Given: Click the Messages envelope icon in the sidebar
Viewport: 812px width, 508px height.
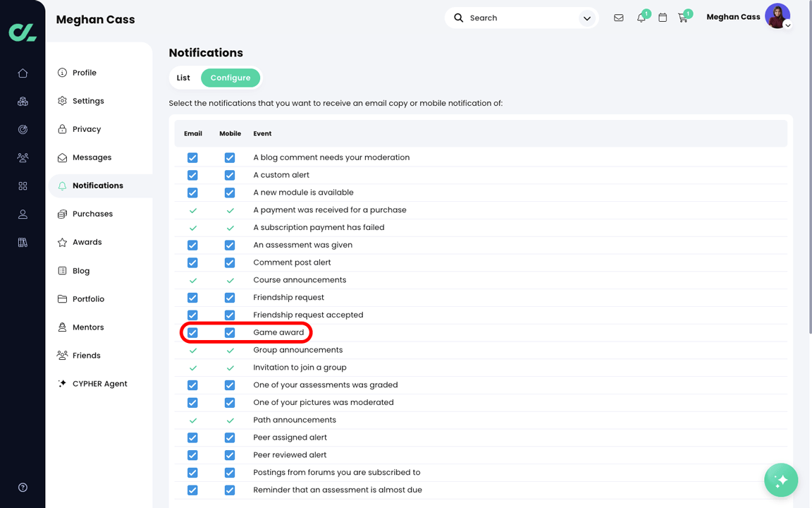Looking at the screenshot, I should point(62,157).
